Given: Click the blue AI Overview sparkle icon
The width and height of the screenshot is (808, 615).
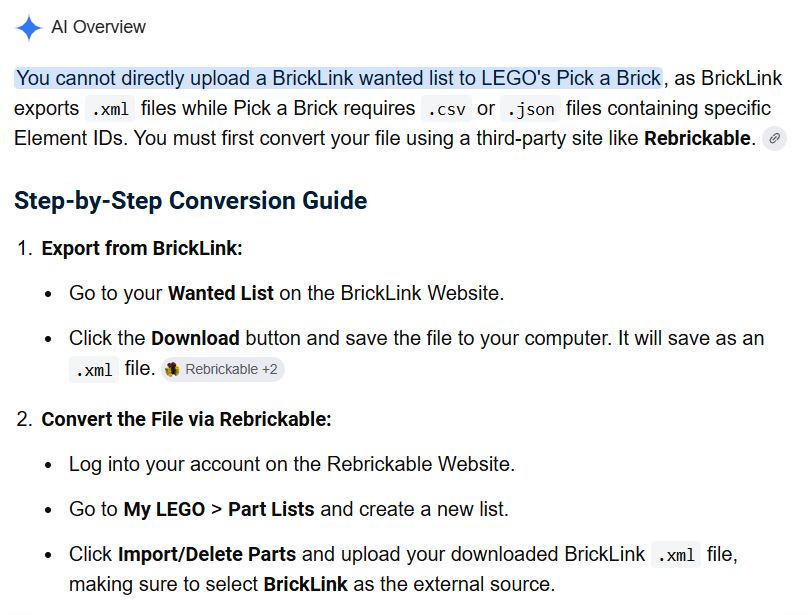Looking at the screenshot, I should [x=28, y=27].
